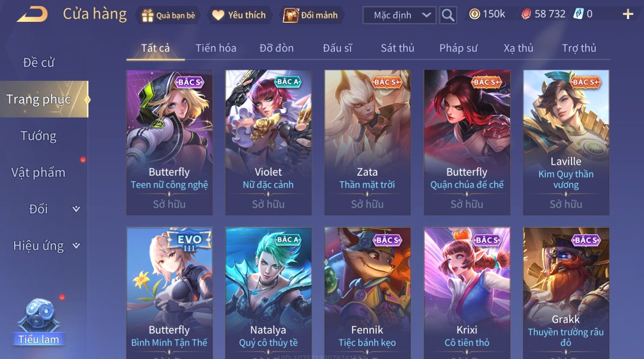Select Violet Nữ đặc cảnh skin card

(x=268, y=142)
